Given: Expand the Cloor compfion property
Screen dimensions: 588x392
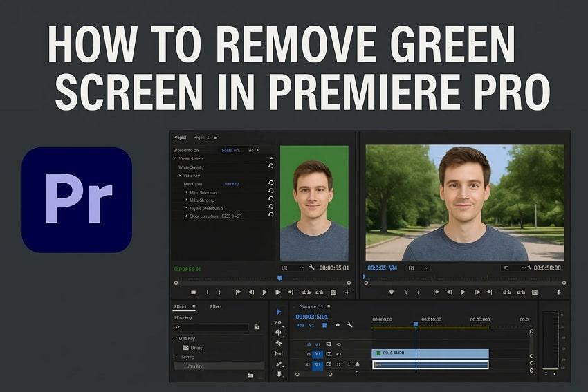Looking at the screenshot, I should coord(187,216).
